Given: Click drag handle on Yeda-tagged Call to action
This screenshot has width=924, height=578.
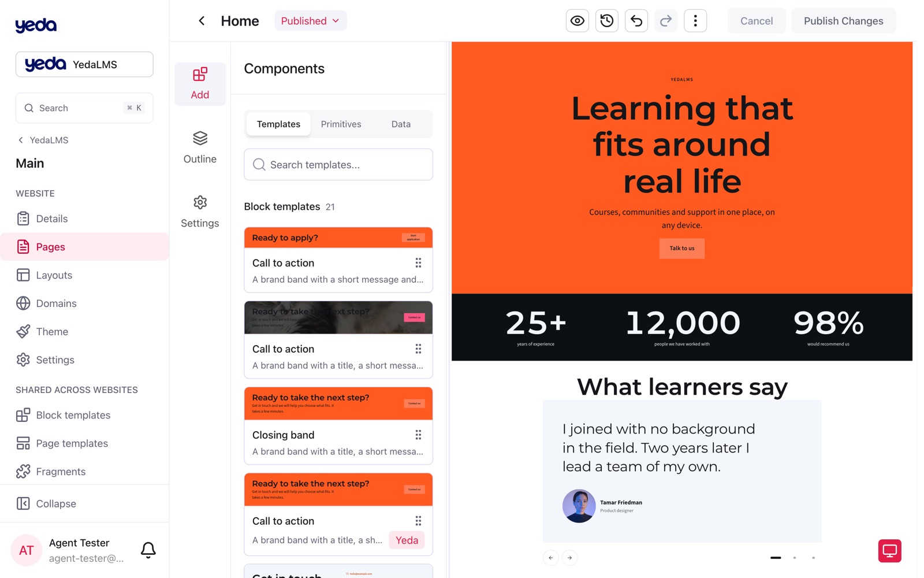Looking at the screenshot, I should (x=418, y=521).
